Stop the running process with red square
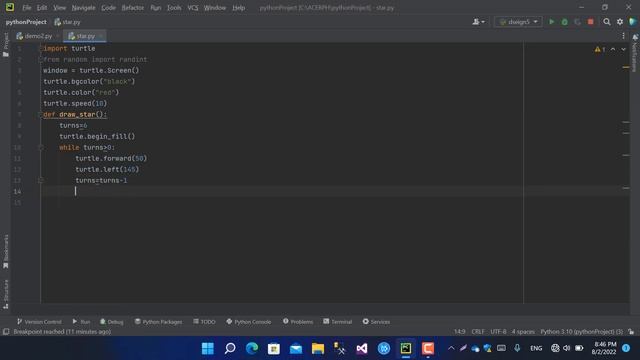The image size is (640, 360). tap(591, 22)
